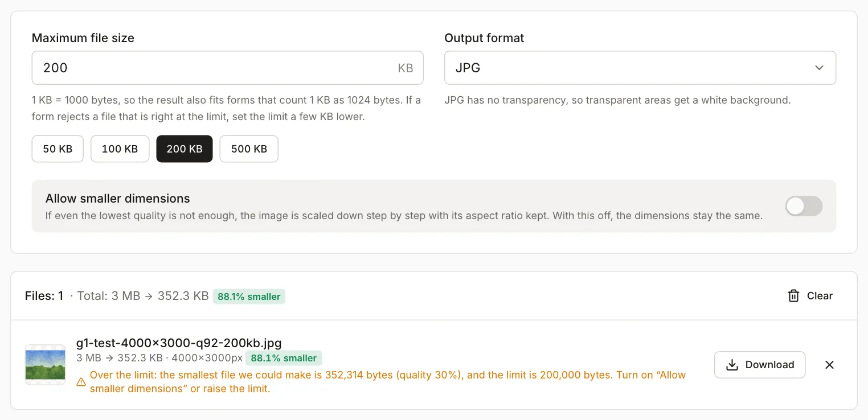Click into the Maximum file size field
Image resolution: width=868 pixels, height=420 pixels.
[227, 68]
